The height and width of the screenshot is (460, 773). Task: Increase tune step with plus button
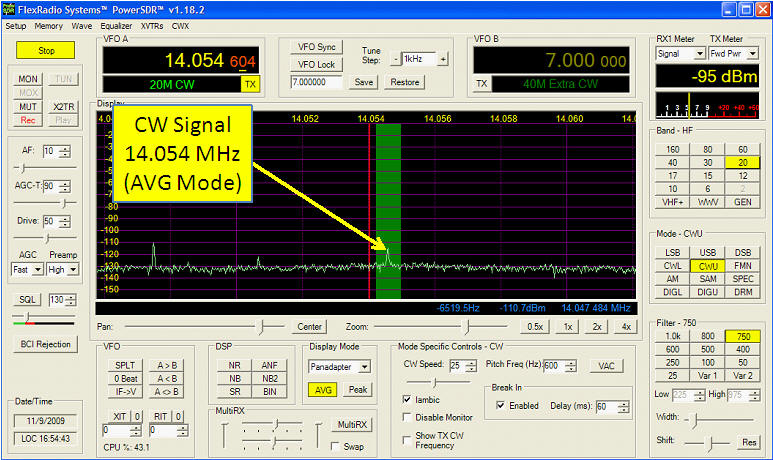coord(443,59)
